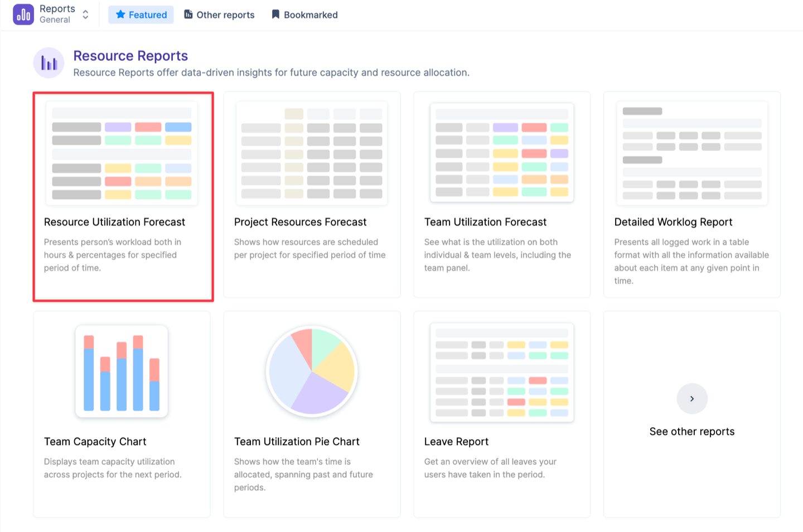The width and height of the screenshot is (803, 532).
Task: Switch to the Featured tab
Action: click(141, 14)
